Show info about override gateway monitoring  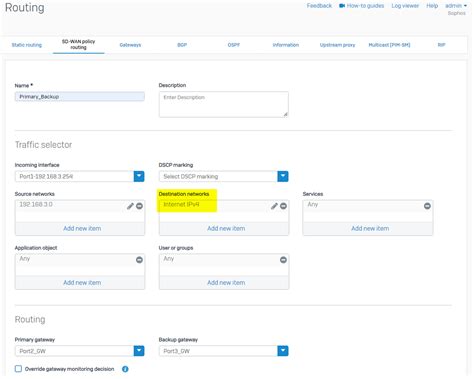pyautogui.click(x=125, y=369)
